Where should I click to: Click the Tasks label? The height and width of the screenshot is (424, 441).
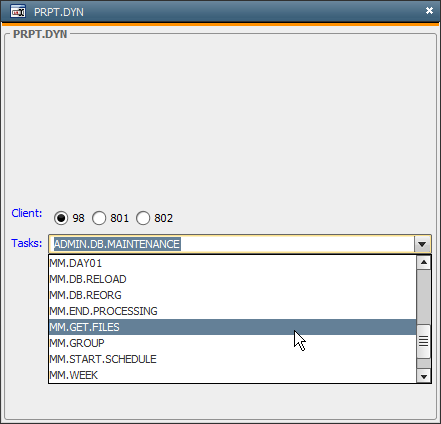point(27,243)
